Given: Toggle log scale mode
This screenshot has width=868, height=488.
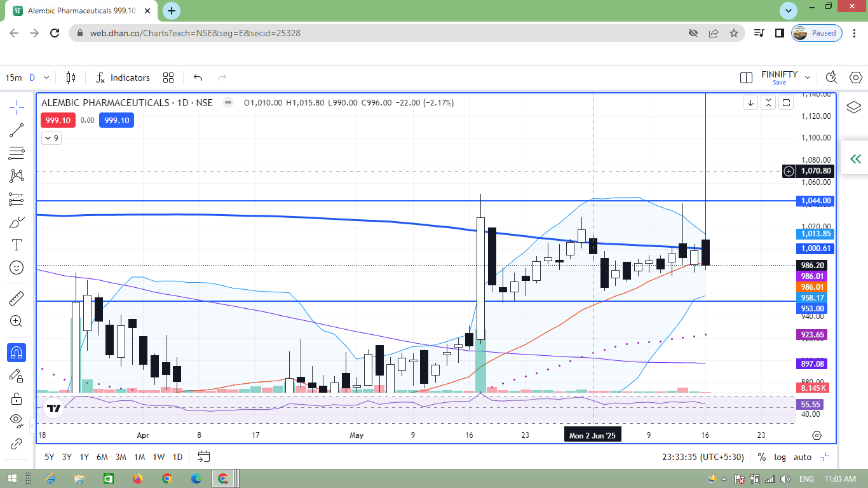Looking at the screenshot, I should [x=780, y=457].
